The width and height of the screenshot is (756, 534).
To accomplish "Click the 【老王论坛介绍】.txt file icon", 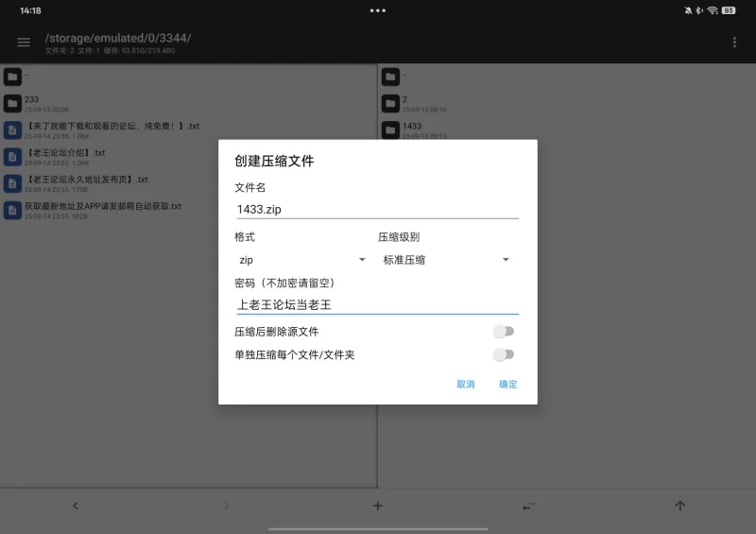I will [12, 157].
